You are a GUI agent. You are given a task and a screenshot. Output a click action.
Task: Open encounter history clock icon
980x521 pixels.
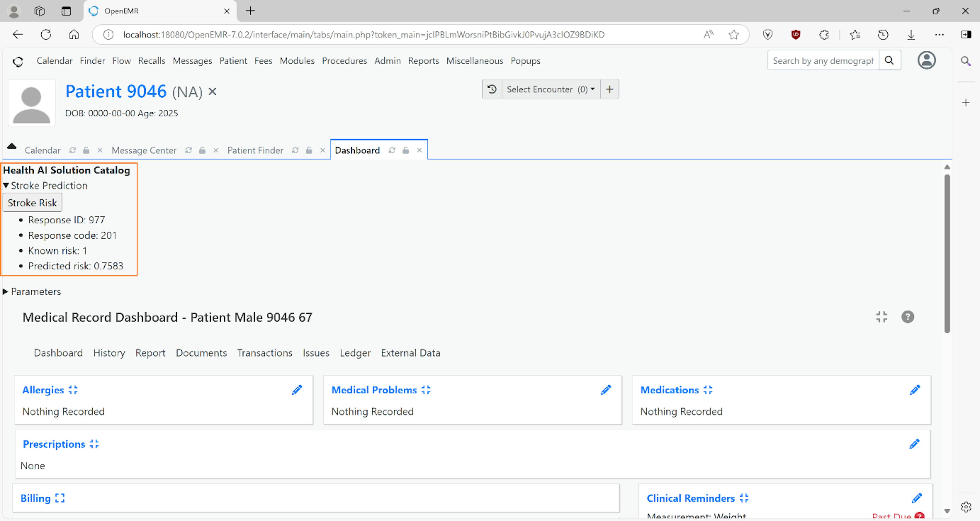tap(492, 89)
